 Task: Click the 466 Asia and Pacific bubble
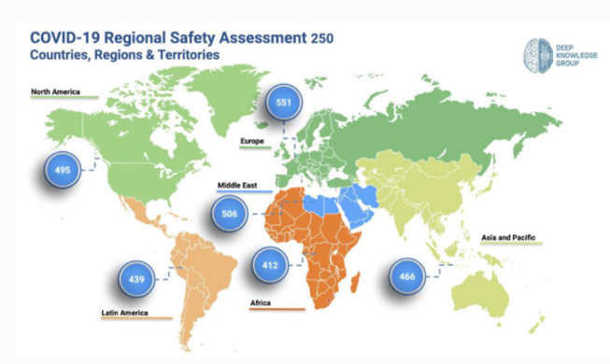tap(407, 276)
